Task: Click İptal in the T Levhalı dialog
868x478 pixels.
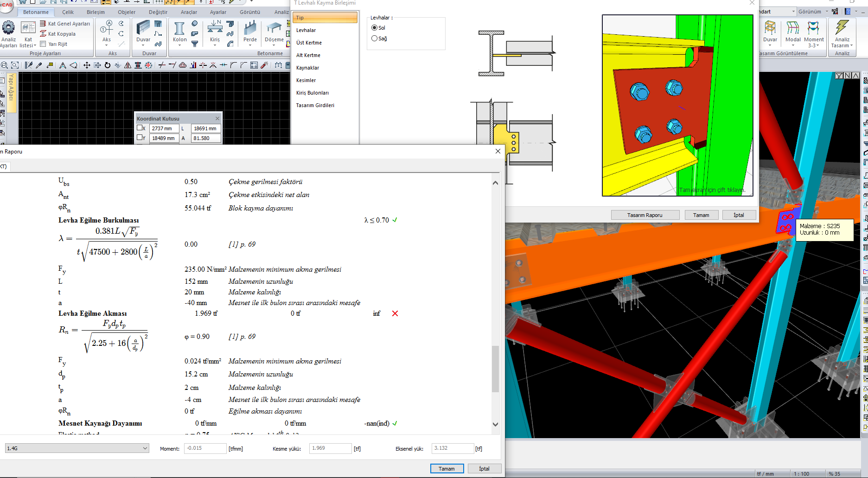Action: coord(739,215)
